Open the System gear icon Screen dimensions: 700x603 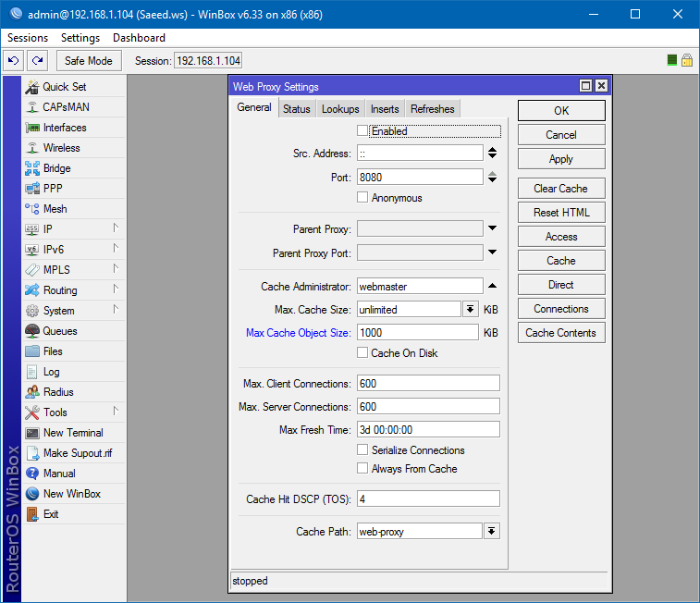coord(32,311)
